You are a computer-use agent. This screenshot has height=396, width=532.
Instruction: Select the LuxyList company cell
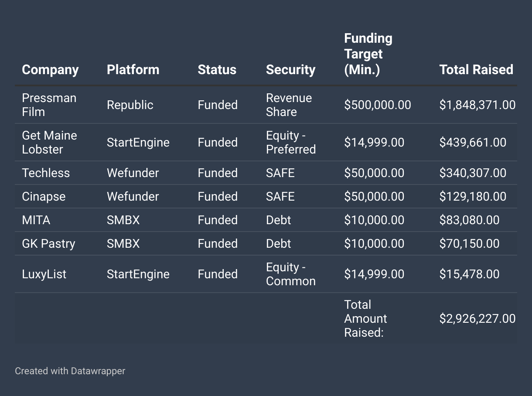[44, 274]
